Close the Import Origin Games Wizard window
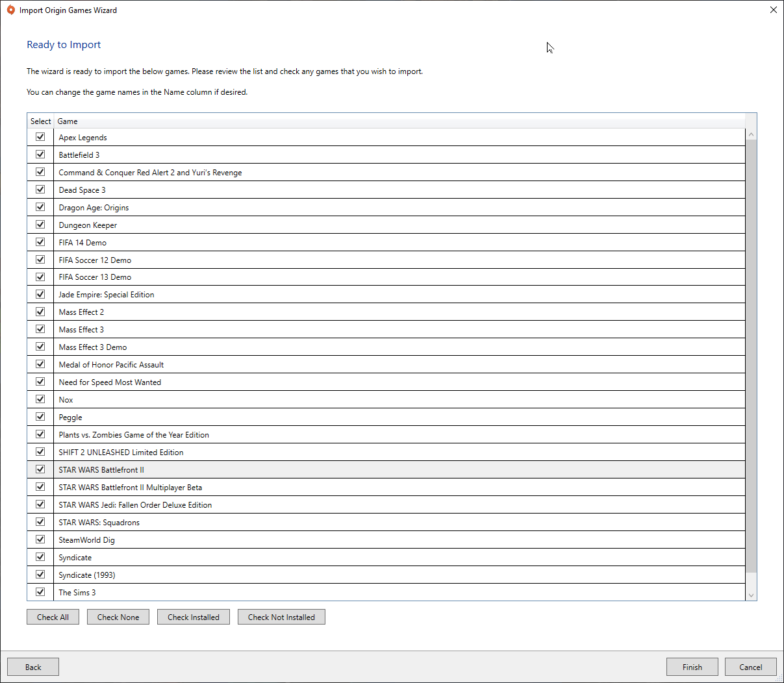 pos(773,10)
